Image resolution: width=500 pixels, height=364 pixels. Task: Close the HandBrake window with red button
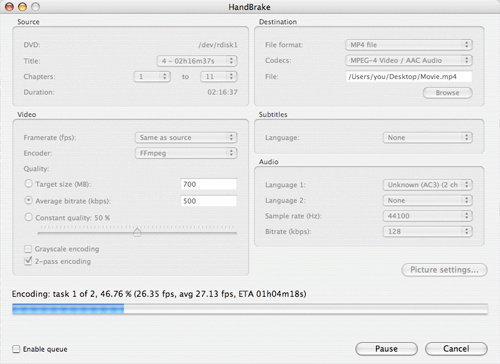pyautogui.click(x=10, y=7)
